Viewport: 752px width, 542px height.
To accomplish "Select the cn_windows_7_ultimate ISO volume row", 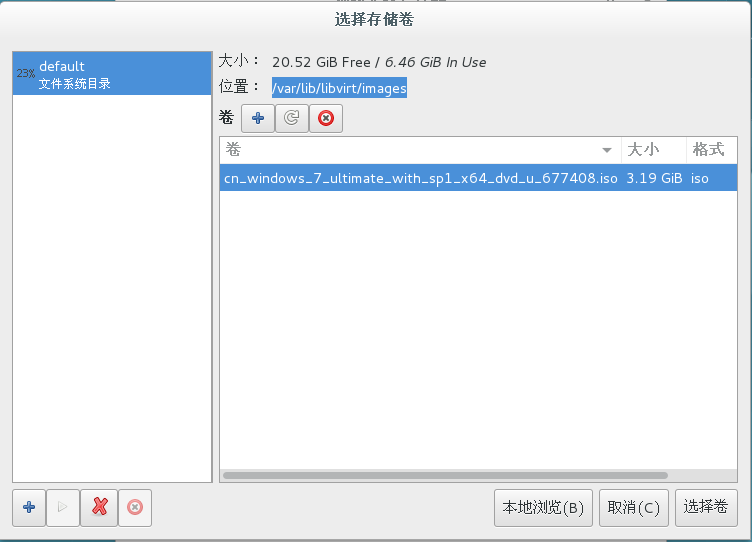I will [x=478, y=178].
